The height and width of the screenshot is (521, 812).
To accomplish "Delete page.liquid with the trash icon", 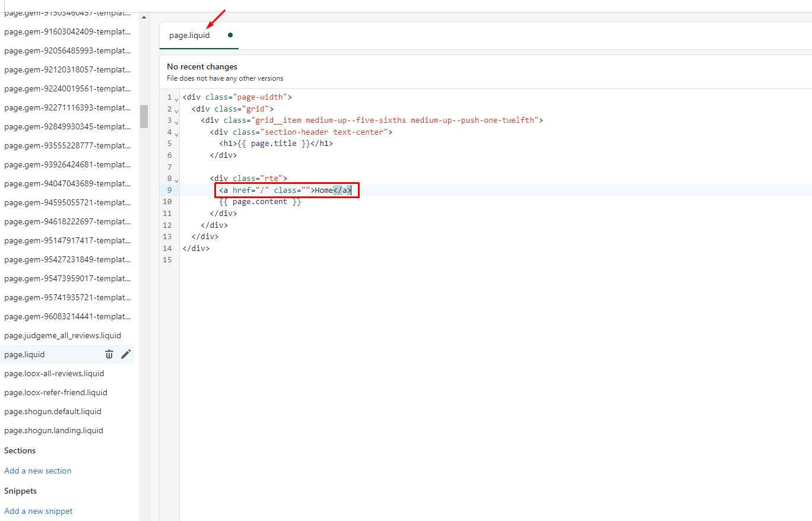I will 109,354.
